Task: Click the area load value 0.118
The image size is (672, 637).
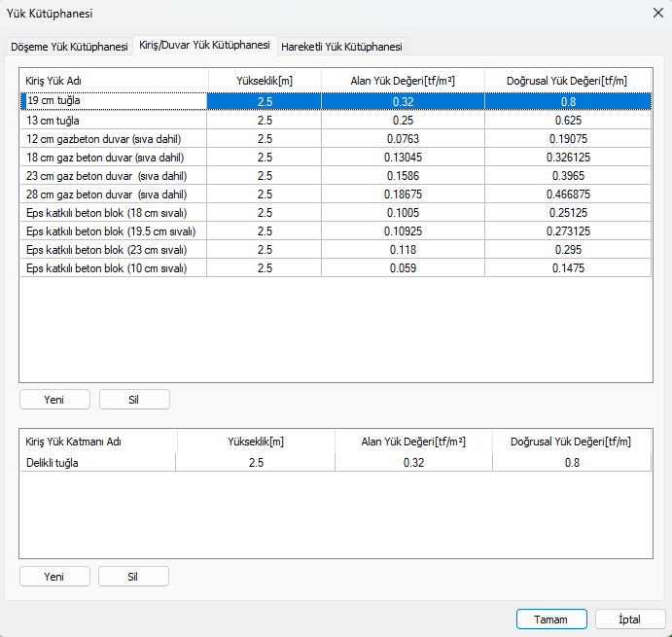Action: [403, 250]
